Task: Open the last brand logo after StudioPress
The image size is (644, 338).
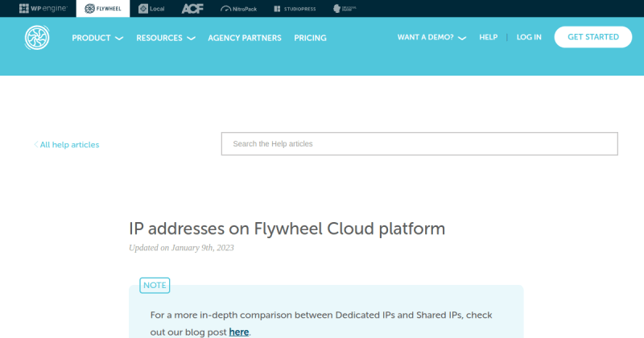Action: (x=345, y=9)
